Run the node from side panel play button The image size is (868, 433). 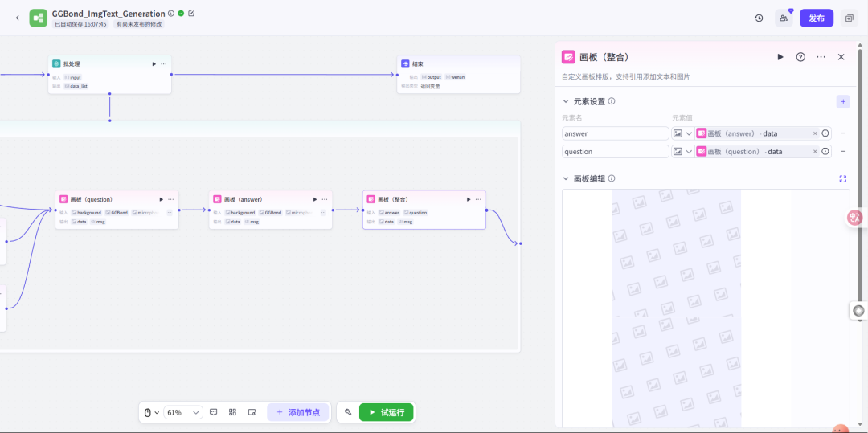pos(780,57)
